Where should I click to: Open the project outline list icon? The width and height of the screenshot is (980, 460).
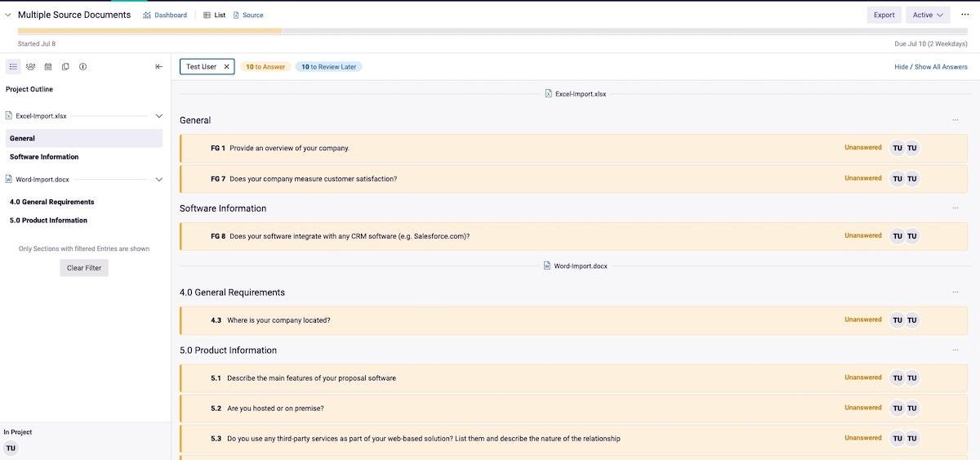[x=13, y=66]
